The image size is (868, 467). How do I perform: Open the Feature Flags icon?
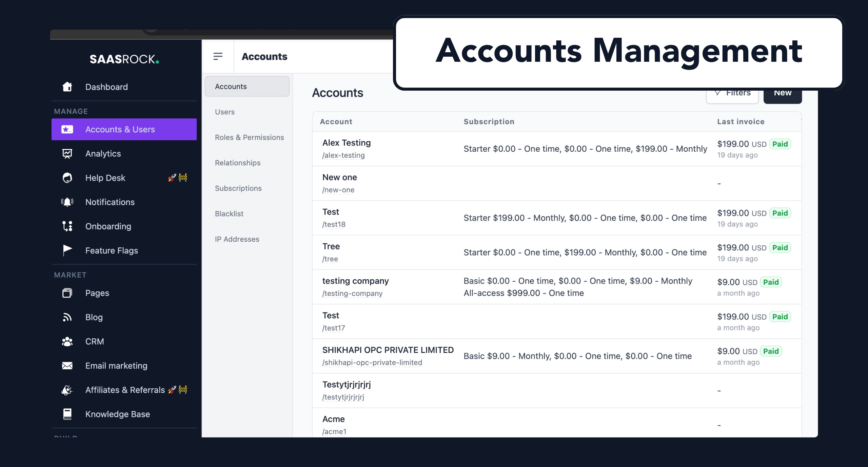(67, 250)
